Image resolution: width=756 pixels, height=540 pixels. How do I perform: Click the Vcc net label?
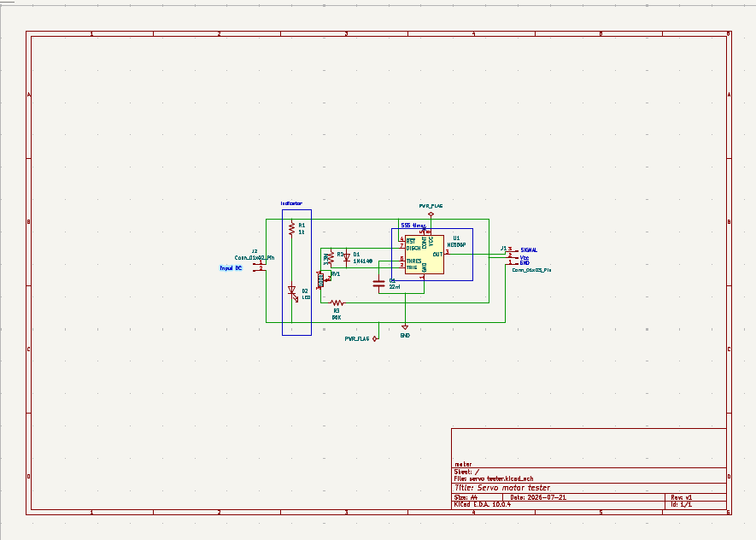click(x=525, y=257)
